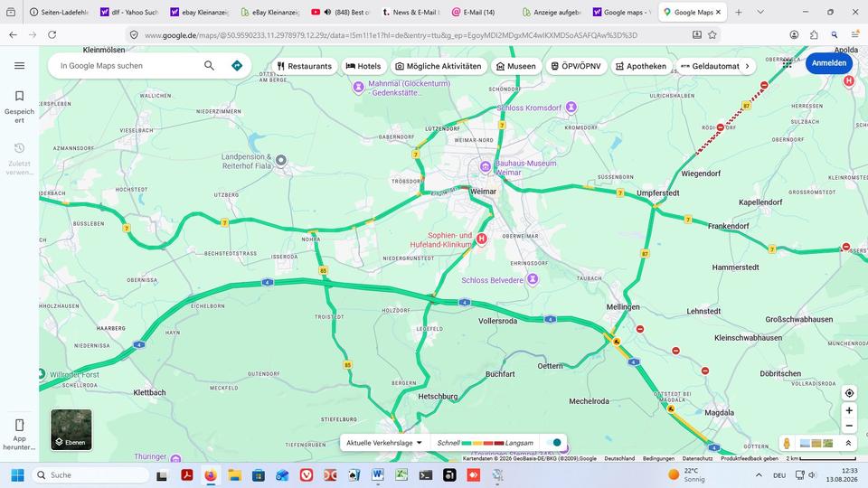This screenshot has width=868, height=488.
Task: Switch to the 'News & E-Mail' tab
Action: tap(410, 12)
